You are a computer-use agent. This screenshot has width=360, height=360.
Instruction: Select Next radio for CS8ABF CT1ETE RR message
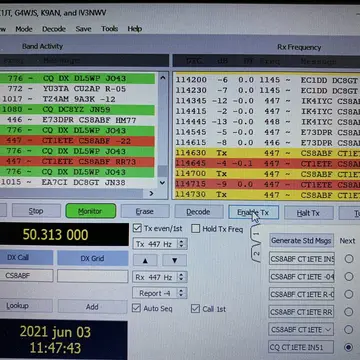click(349, 312)
